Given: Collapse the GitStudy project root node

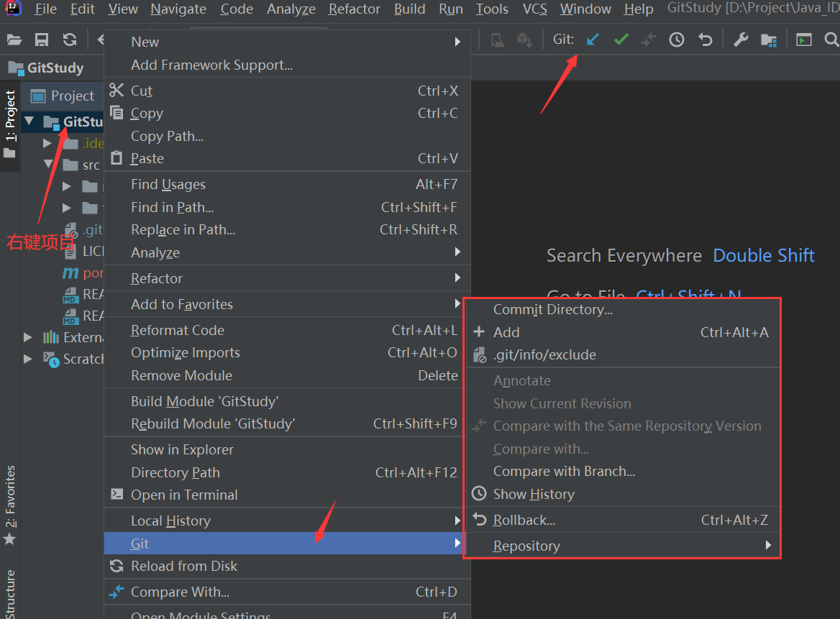Looking at the screenshot, I should coord(30,121).
